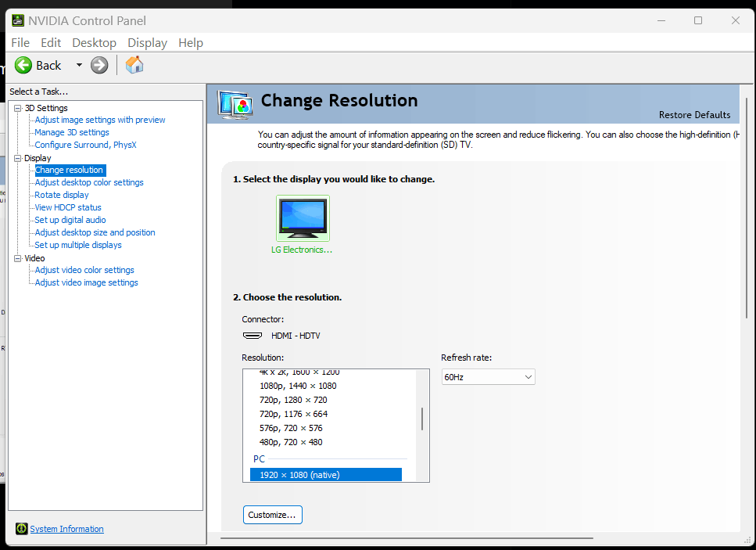The width and height of the screenshot is (756, 550).
Task: Click the Video tree label
Action: pyautogui.click(x=34, y=259)
